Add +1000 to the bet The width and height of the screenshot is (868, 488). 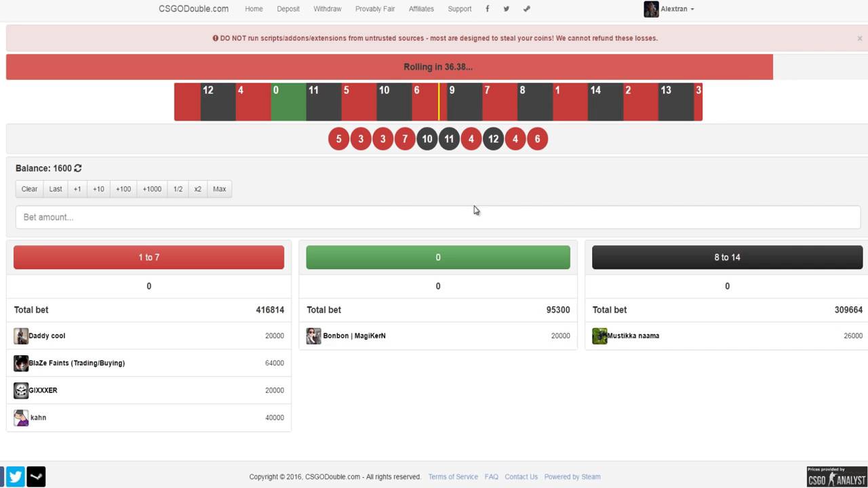[152, 189]
